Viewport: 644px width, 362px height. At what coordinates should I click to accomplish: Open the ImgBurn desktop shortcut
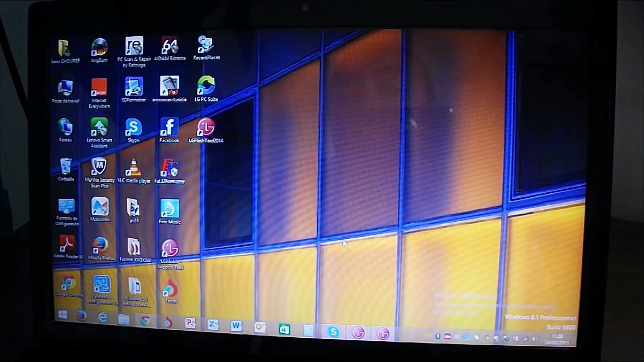pos(99,51)
